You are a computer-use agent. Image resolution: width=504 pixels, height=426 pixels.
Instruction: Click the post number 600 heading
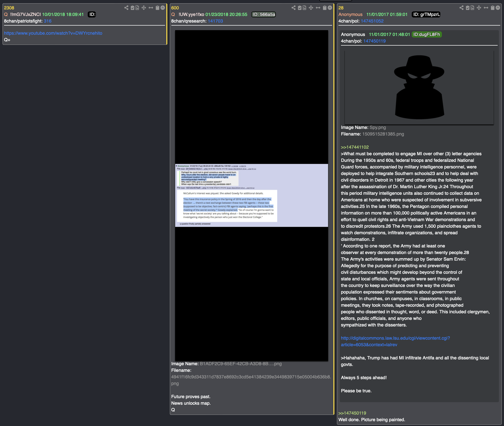(x=175, y=8)
